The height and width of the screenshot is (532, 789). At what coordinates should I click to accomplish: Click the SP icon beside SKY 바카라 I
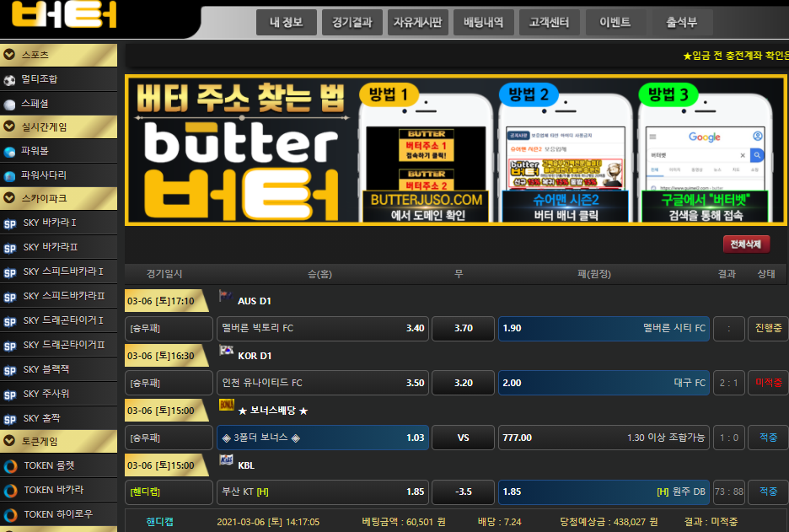click(x=10, y=224)
